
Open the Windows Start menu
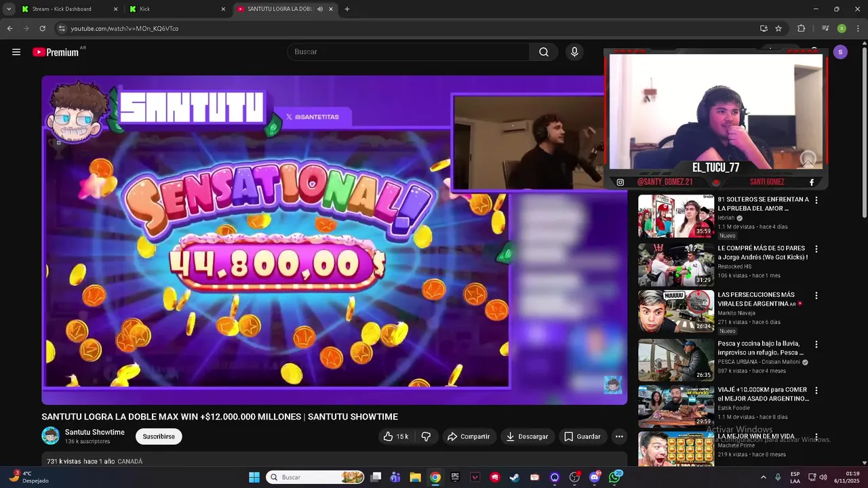(x=254, y=477)
